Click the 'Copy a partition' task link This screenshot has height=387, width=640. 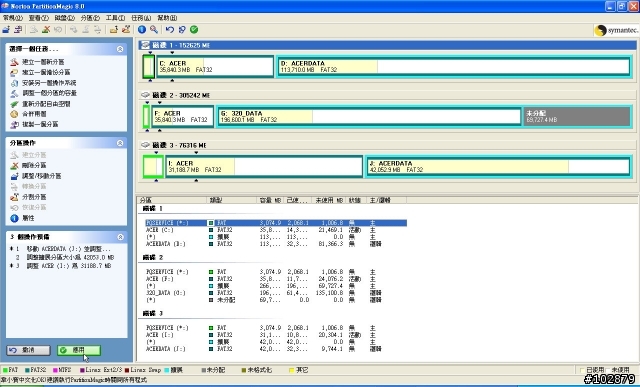[x=40, y=125]
